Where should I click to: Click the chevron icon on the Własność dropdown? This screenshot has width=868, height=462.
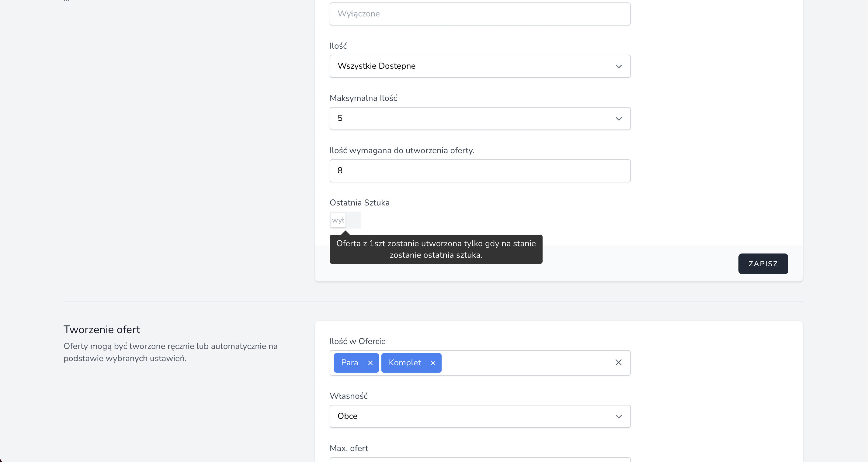pos(619,416)
